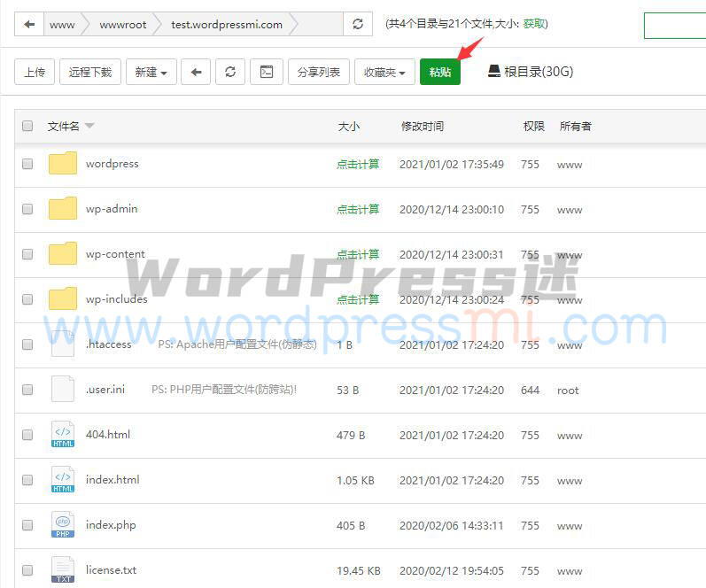Viewport: 706px width, 588px height.
Task: Sort by 文件名 column arrow
Action: click(89, 126)
